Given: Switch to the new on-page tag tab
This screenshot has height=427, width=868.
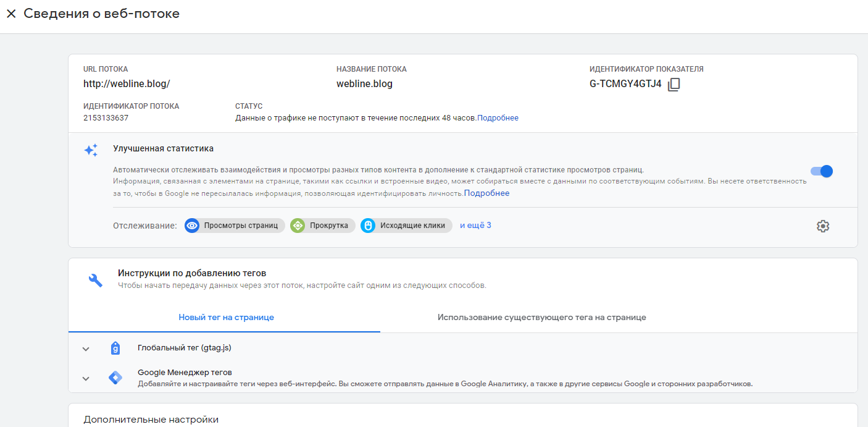Looking at the screenshot, I should [226, 317].
